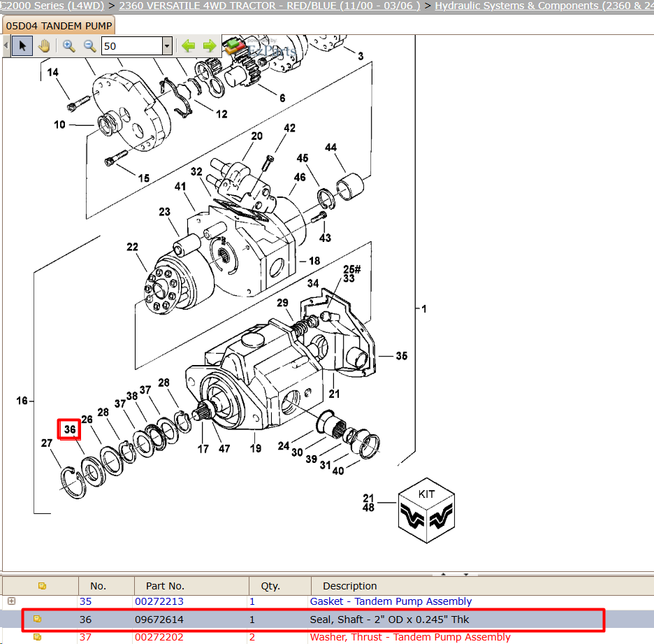Click callout 6 on the diagram
The image size is (654, 644).
(282, 98)
